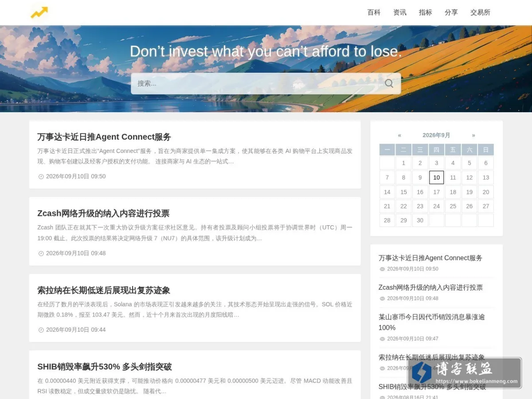Screen dimensions: 532x399
Task: Select day 30 in the calendar
Action: 420,220
